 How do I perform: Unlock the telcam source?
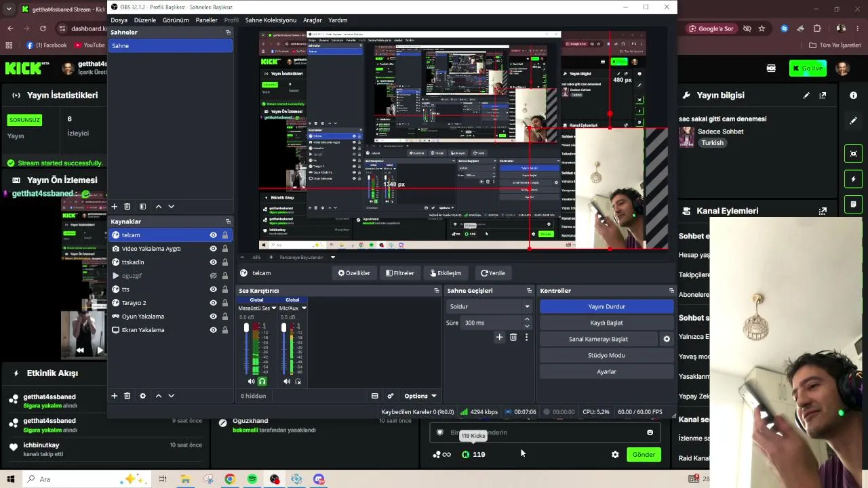224,235
